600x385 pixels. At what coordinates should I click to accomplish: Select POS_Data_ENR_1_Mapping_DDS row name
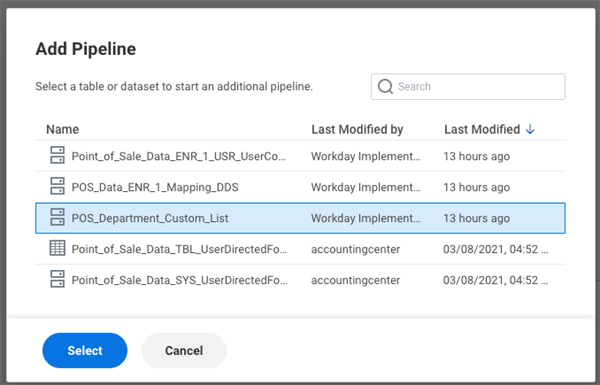(x=155, y=187)
